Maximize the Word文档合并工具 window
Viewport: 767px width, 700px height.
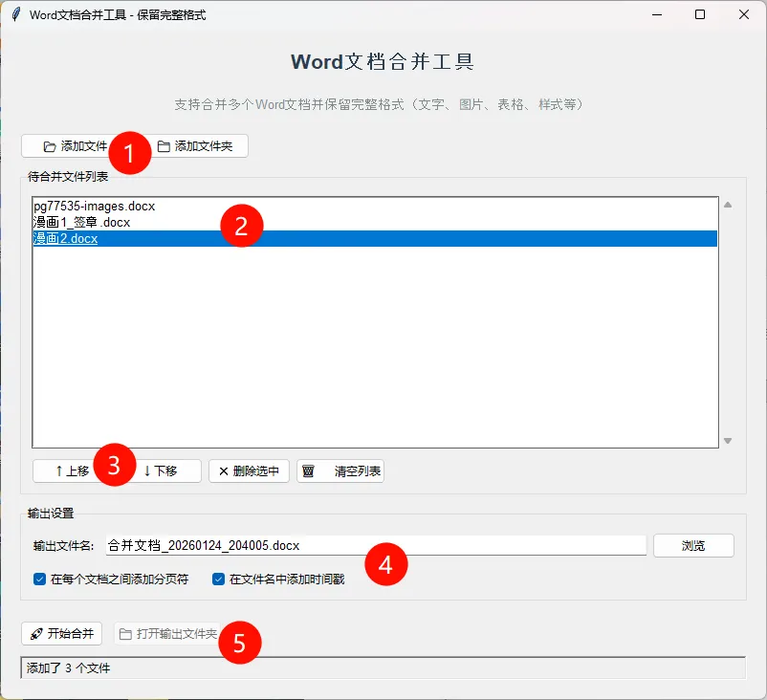tap(700, 14)
